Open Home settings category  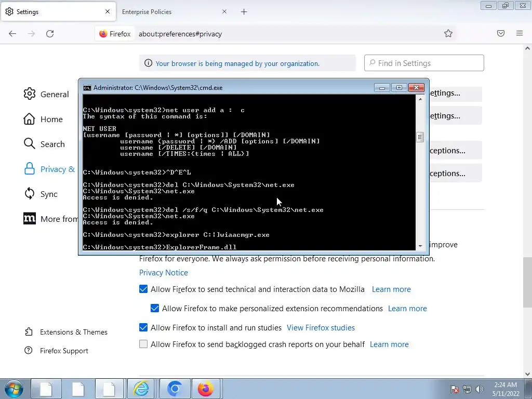[43, 119]
